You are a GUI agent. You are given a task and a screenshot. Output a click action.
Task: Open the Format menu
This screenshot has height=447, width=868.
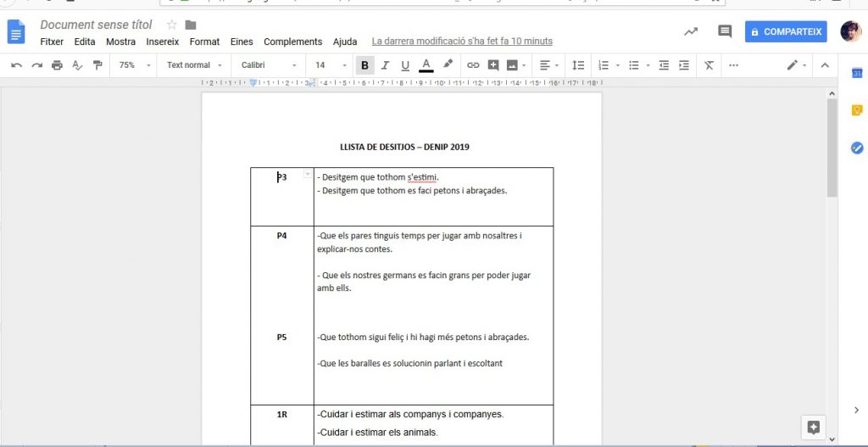204,42
